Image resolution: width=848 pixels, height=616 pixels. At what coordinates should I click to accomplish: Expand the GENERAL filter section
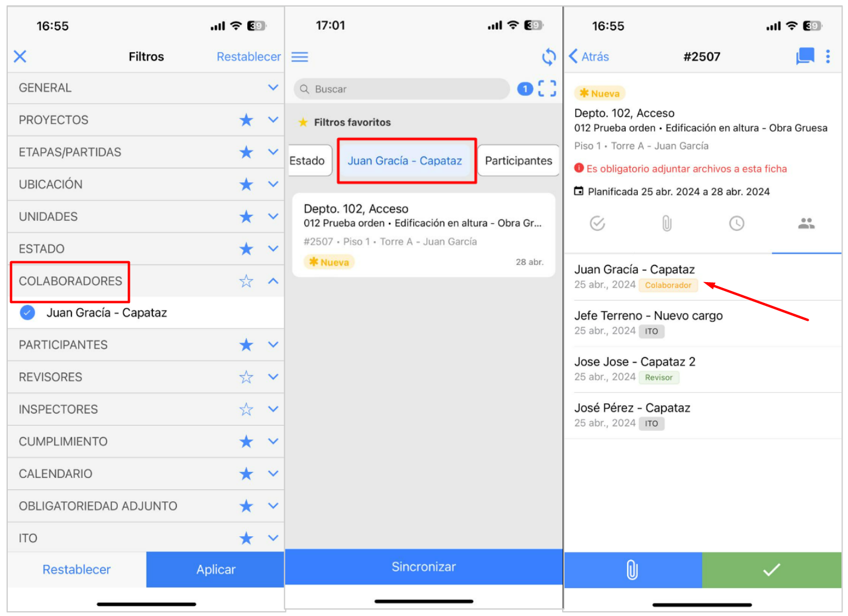[x=273, y=87]
